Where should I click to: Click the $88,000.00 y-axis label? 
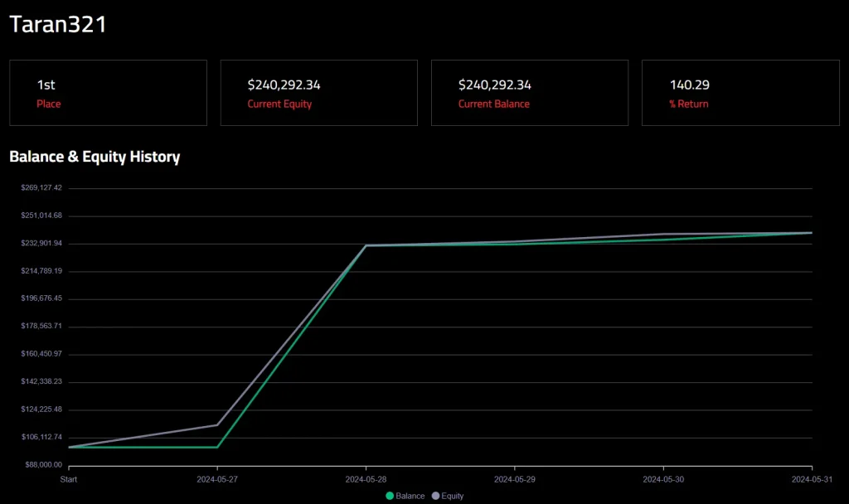[44, 464]
